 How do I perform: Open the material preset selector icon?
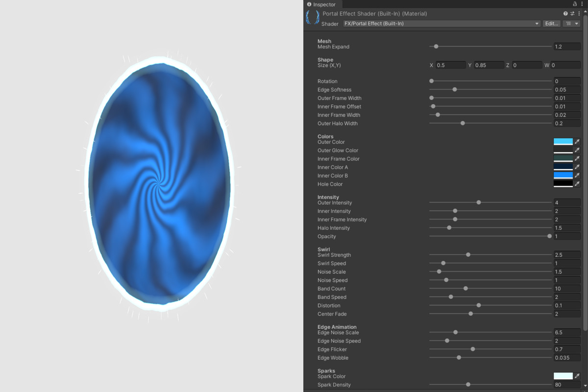(572, 14)
